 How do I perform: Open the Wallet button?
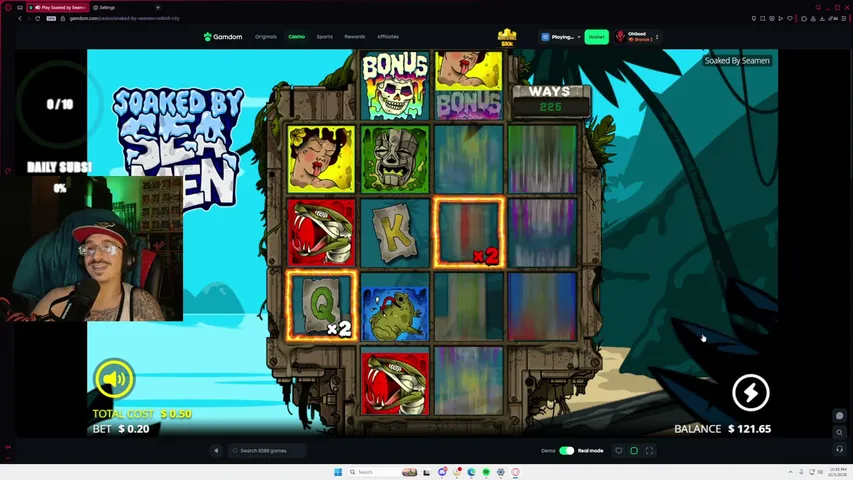click(596, 37)
